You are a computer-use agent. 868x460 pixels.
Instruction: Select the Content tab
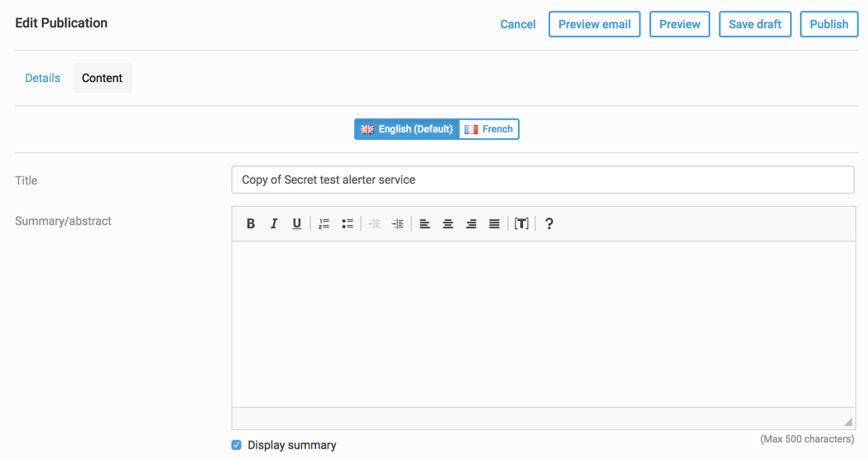click(102, 78)
